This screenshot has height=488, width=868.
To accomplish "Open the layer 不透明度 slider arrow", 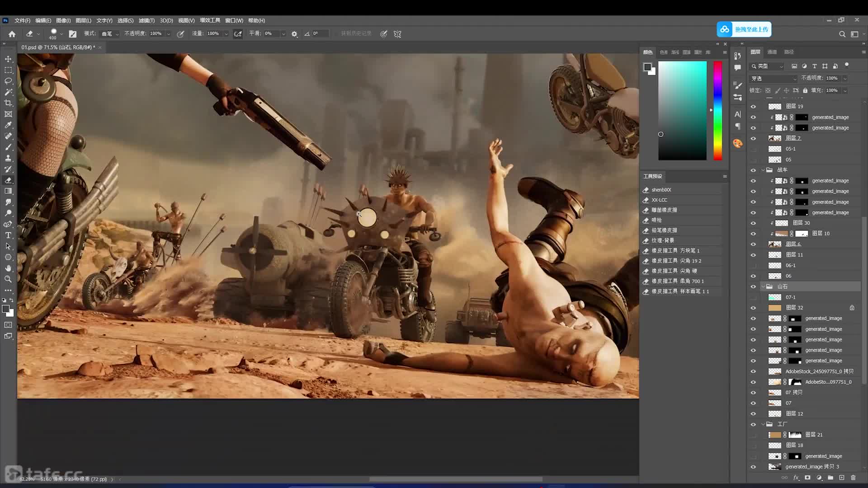I will click(x=844, y=79).
